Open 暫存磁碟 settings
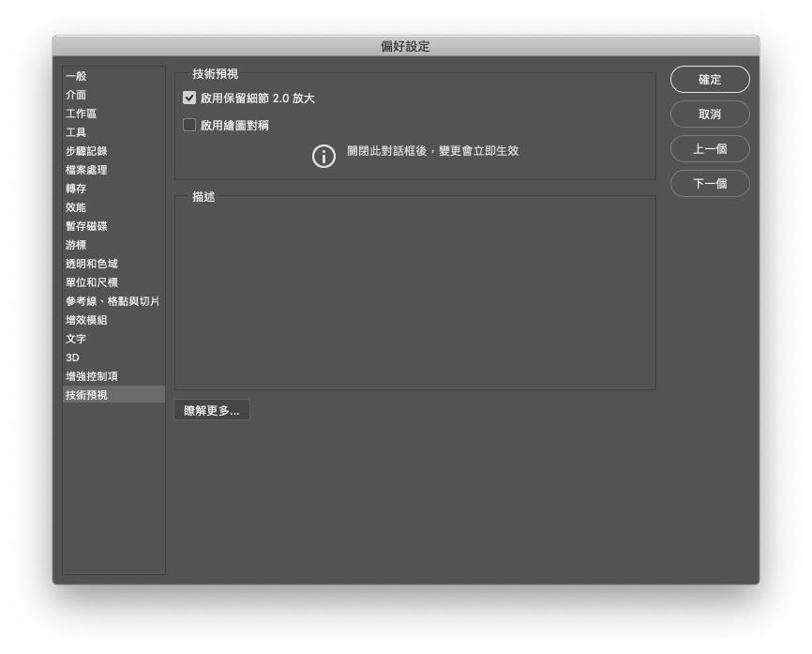Viewport: 812px width, 654px height. click(x=86, y=226)
